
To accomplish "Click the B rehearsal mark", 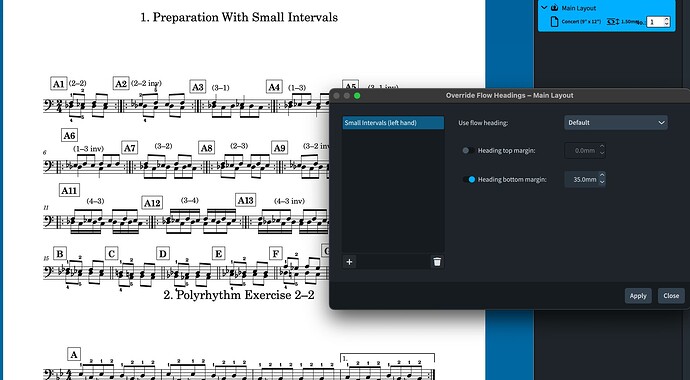I will point(59,254).
